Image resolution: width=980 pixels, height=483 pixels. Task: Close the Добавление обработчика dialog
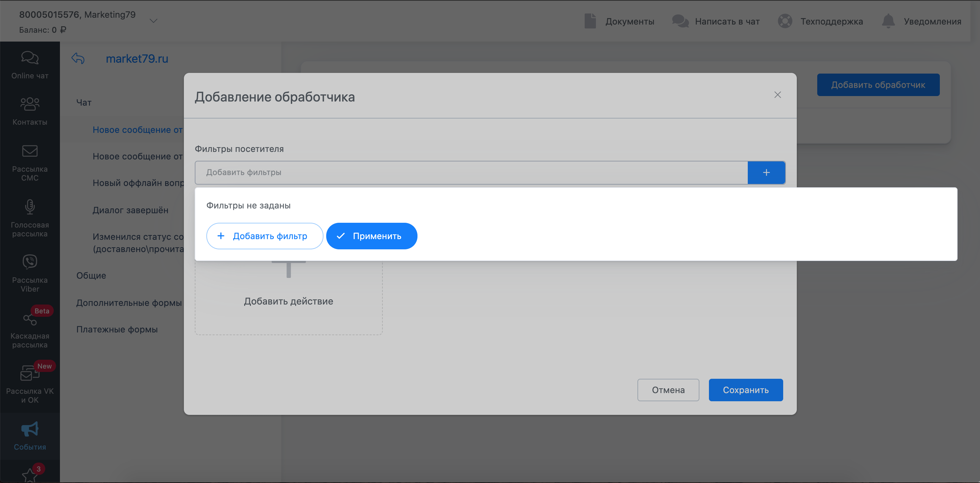pyautogui.click(x=777, y=95)
